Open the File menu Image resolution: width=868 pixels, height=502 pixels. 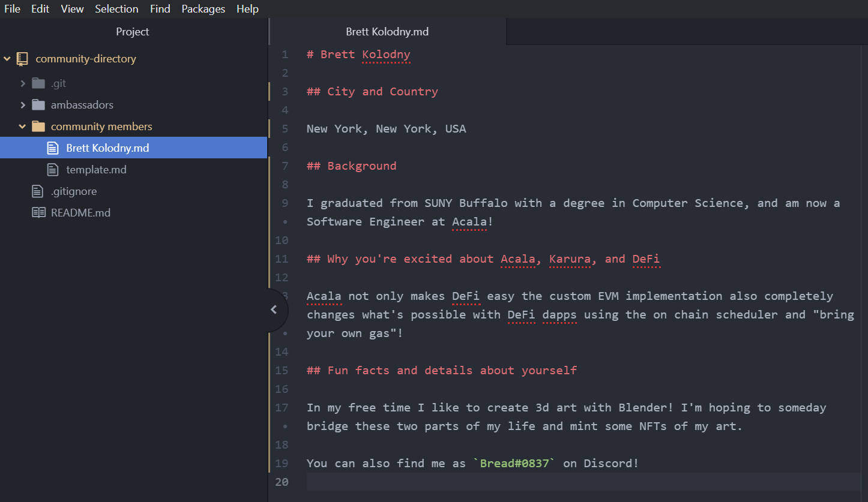pos(12,9)
